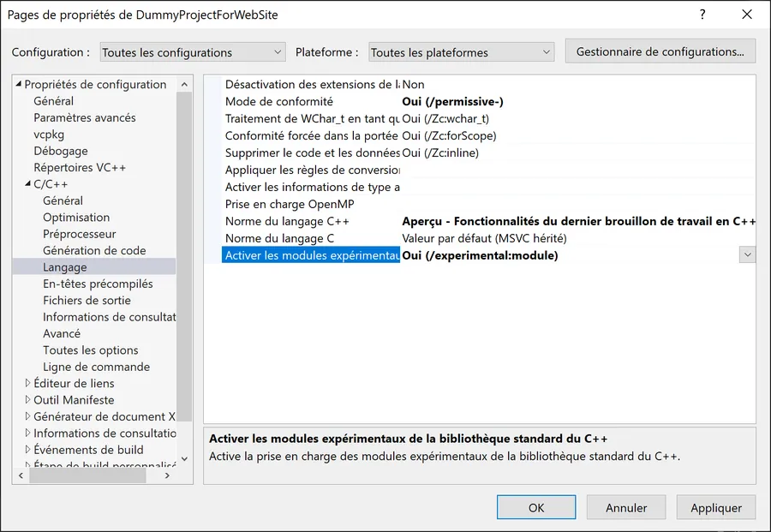Viewport: 771px width, 532px height.
Task: Click the Appliquer button
Action: pos(715,507)
